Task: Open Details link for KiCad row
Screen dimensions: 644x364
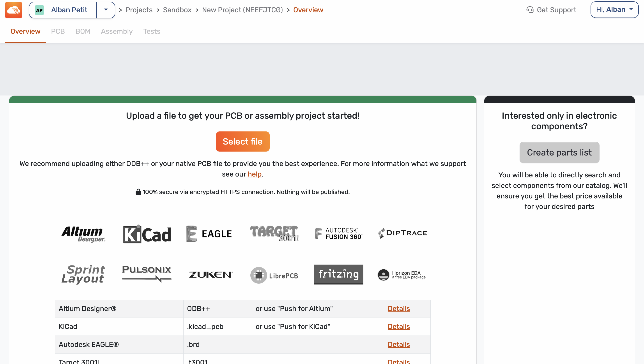Action: [398, 327]
